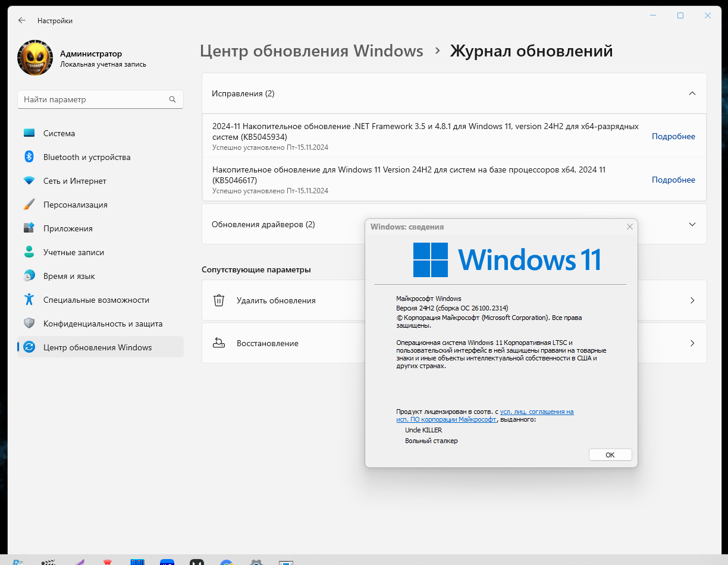Open the Сеть и Интернет section
This screenshot has height=565, width=728.
pyautogui.click(x=101, y=181)
